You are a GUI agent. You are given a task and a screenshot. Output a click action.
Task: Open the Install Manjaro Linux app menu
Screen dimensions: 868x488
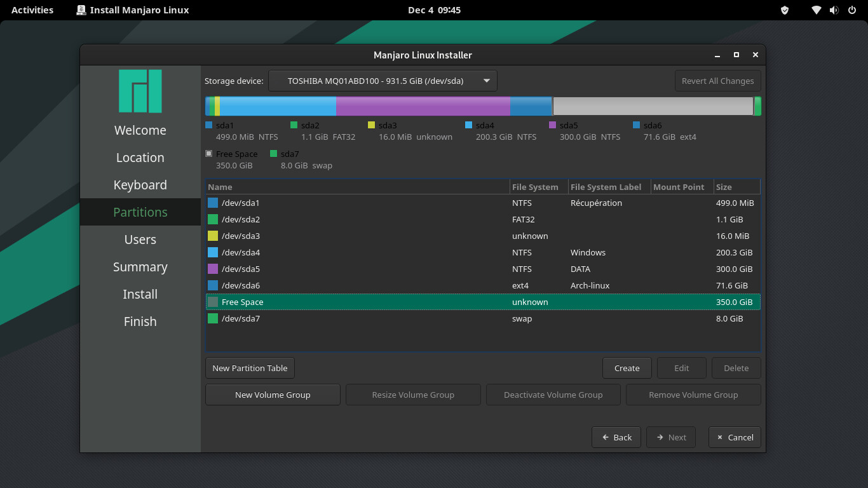pyautogui.click(x=133, y=10)
